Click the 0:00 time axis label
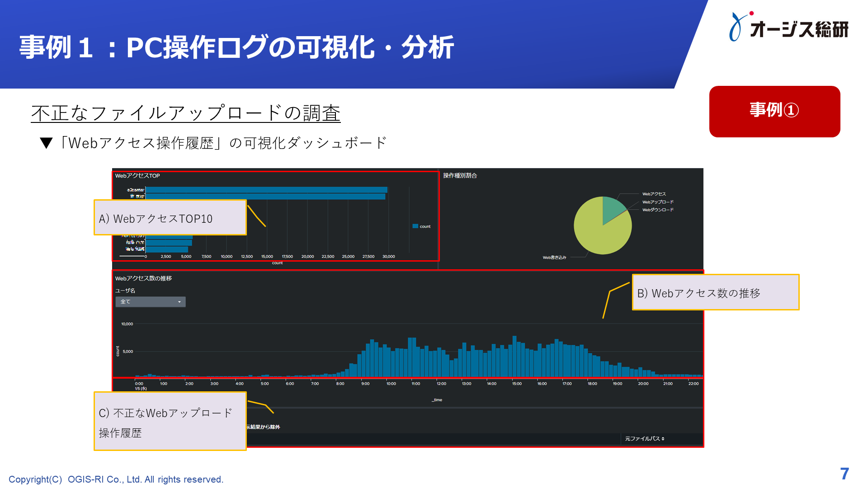Image resolution: width=868 pixels, height=488 pixels. coord(139,384)
